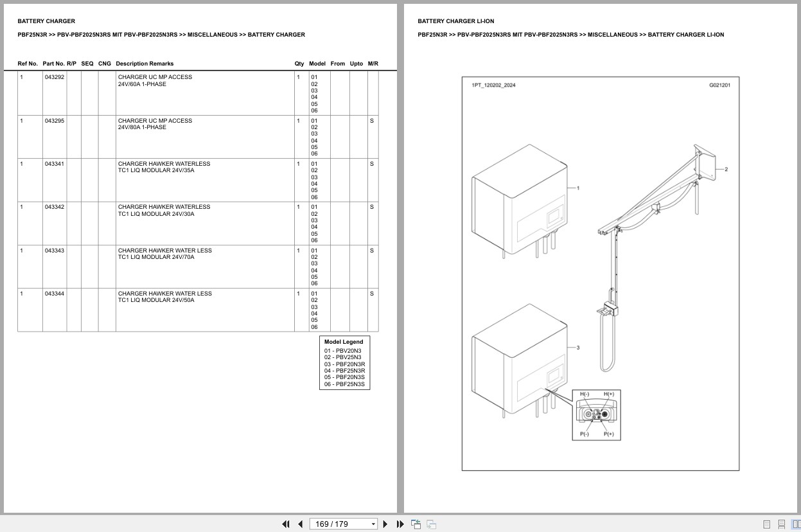
Task: Click the BATTERY CHARGER page title
Action: pyautogui.click(x=46, y=21)
